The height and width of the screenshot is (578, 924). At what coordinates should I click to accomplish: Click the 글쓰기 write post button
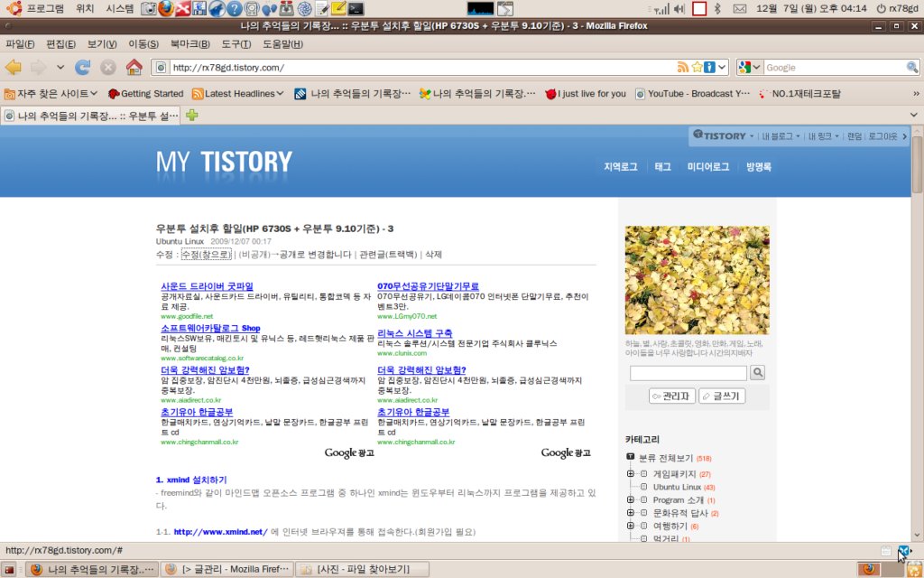[x=722, y=396]
